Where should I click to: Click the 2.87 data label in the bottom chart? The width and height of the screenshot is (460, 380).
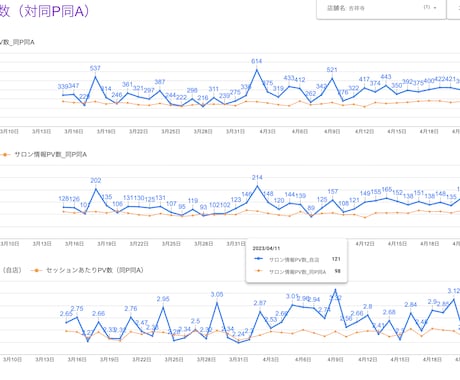260,303
